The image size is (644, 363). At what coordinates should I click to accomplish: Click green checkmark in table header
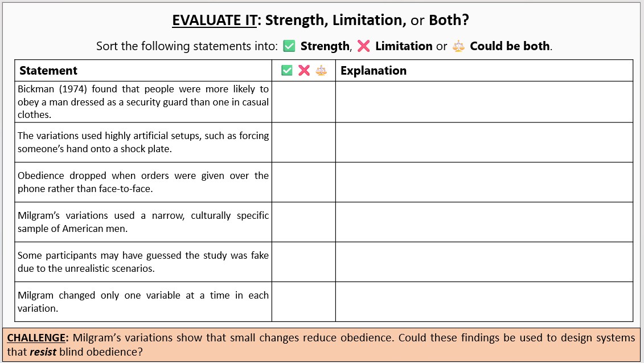click(x=286, y=70)
